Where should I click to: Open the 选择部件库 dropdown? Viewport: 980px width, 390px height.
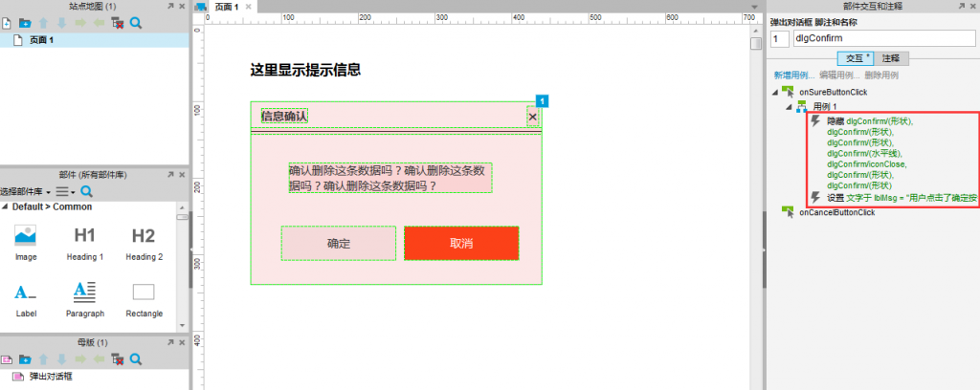coord(26,191)
